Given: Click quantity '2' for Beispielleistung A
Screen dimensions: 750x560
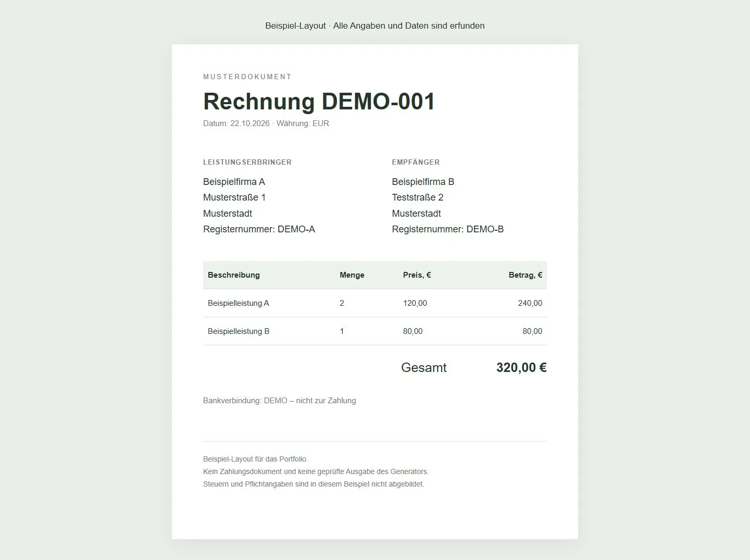Looking at the screenshot, I should 342,303.
